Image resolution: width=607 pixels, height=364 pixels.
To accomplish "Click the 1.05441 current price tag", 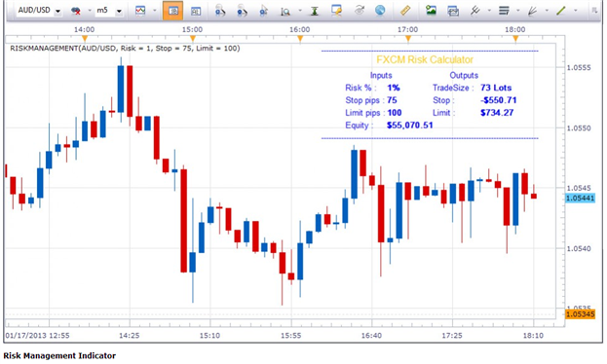I will coord(580,199).
